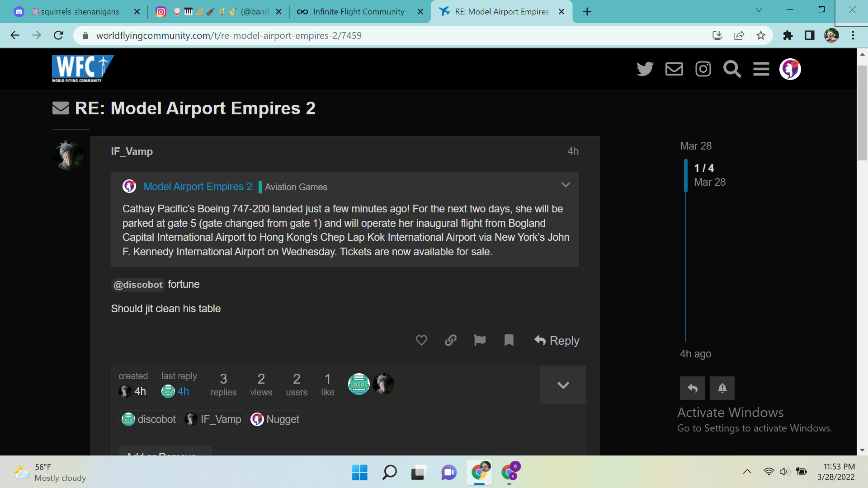Open Chrome three-dot menu
Screen dimensions: 868x488
click(x=853, y=35)
